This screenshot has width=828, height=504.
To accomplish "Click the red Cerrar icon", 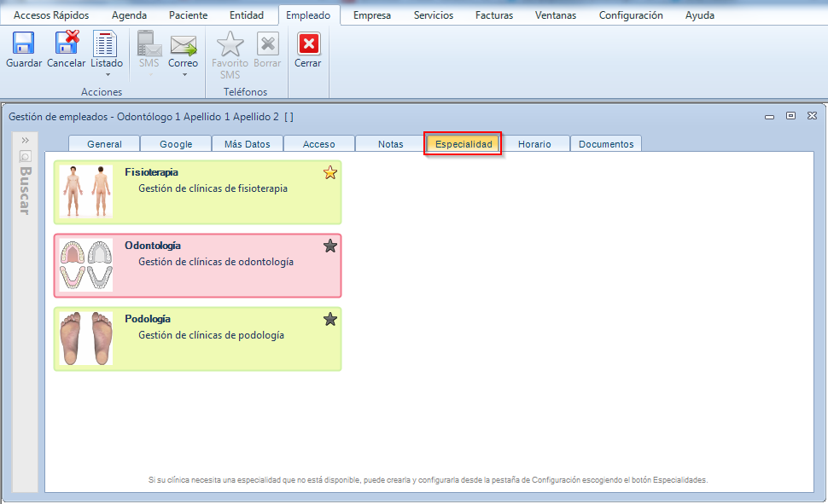I will pyautogui.click(x=308, y=44).
